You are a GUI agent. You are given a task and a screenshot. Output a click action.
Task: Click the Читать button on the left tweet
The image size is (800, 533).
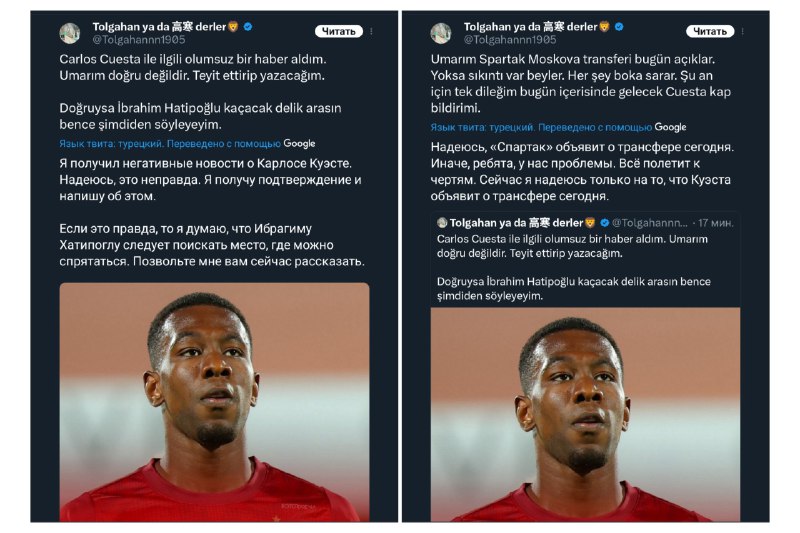339,32
